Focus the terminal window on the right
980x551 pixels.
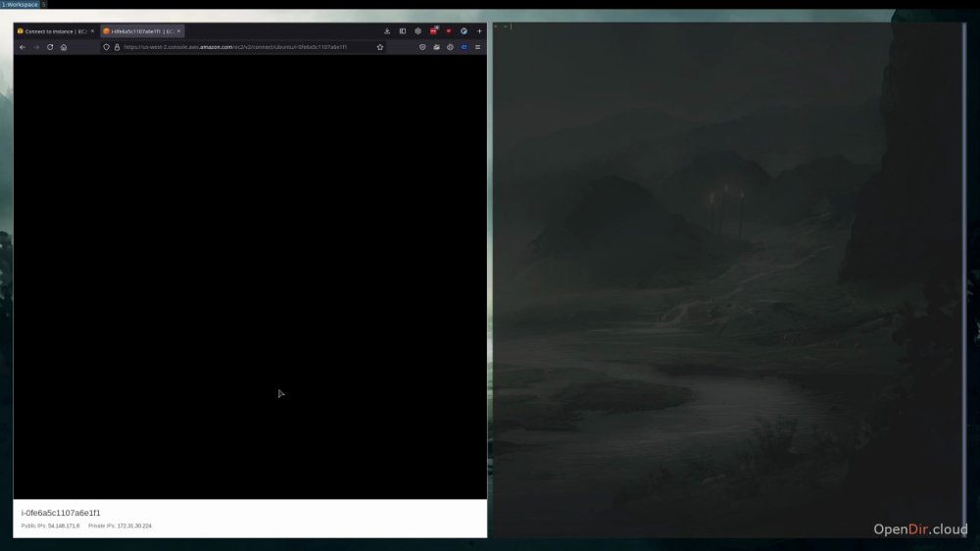(729, 280)
